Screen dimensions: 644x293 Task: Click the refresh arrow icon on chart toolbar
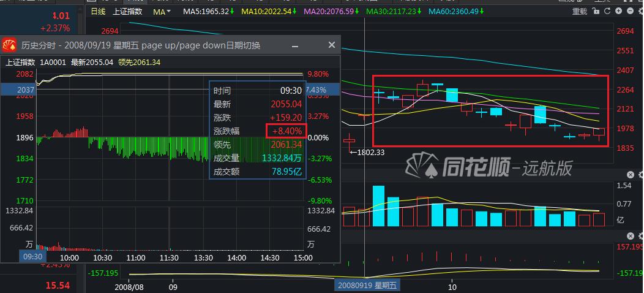[608, 12]
